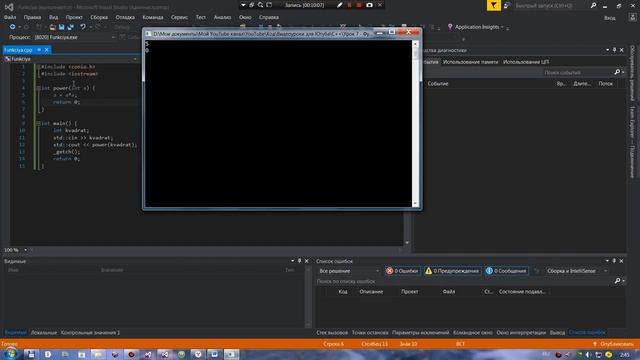Open the Windows Start orb
The width and height of the screenshot is (640, 360).
click(11, 354)
